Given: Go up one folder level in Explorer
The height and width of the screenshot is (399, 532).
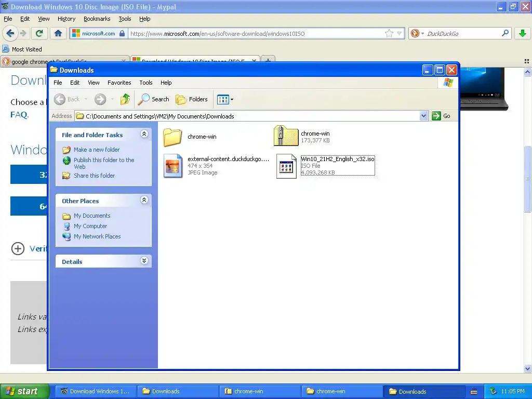Looking at the screenshot, I should (x=125, y=99).
